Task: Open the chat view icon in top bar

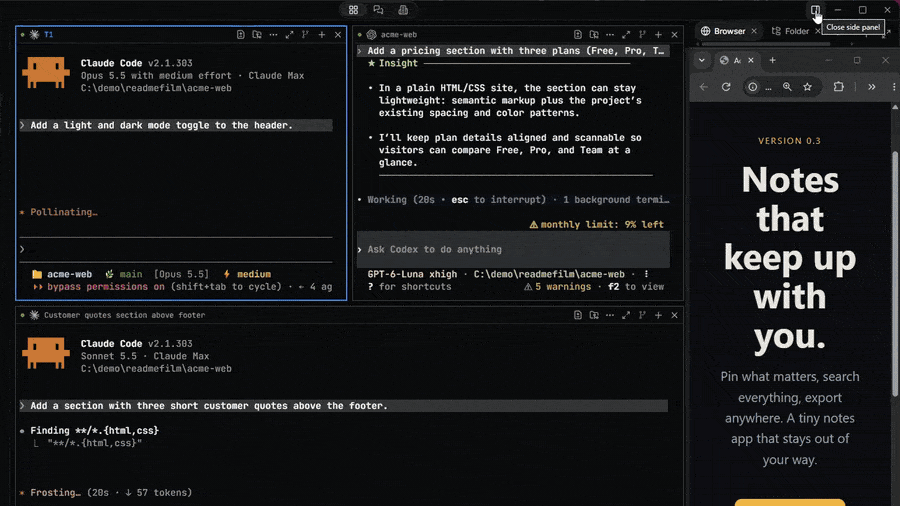Action: [378, 10]
